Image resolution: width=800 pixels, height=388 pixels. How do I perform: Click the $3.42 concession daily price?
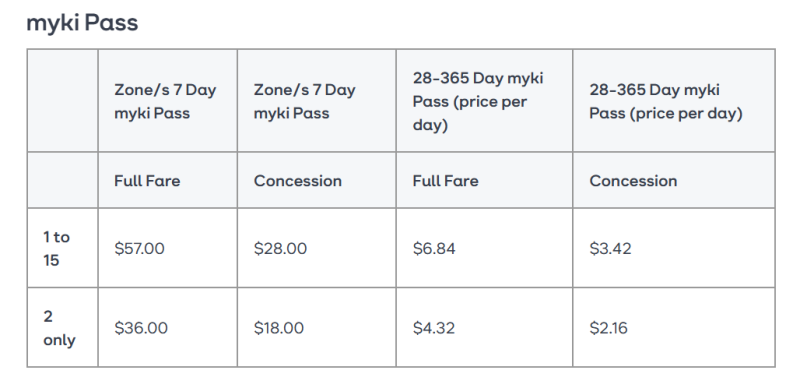coord(610,248)
